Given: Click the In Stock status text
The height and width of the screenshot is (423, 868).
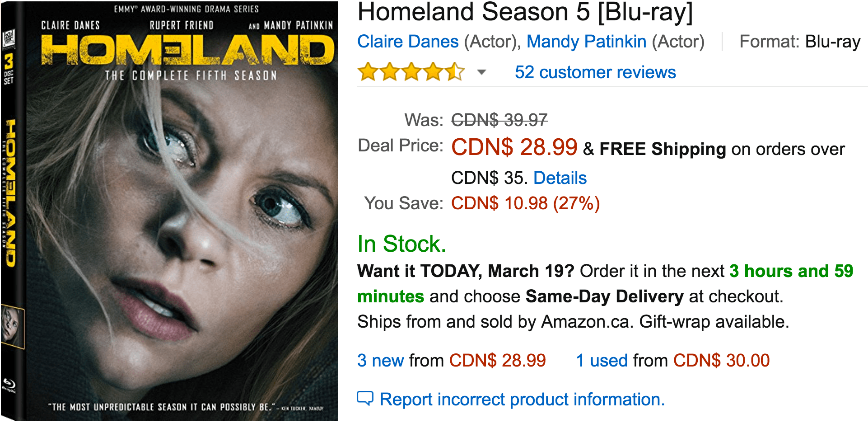Looking at the screenshot, I should pyautogui.click(x=401, y=244).
